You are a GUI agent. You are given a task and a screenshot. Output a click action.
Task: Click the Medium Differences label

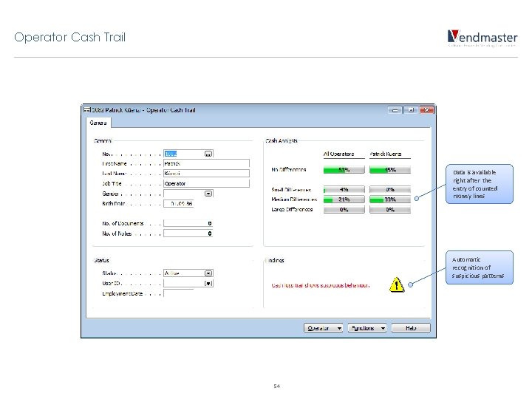[294, 199]
